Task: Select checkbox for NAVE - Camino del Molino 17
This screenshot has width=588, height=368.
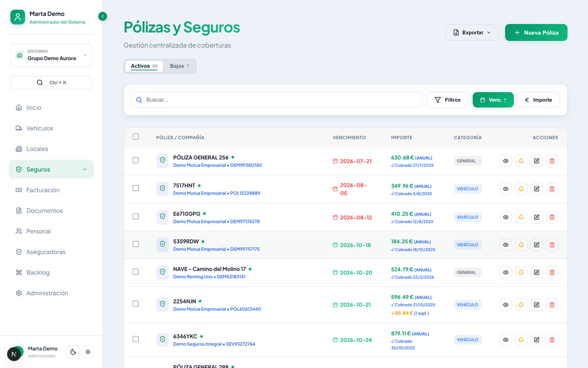Action: (x=136, y=272)
